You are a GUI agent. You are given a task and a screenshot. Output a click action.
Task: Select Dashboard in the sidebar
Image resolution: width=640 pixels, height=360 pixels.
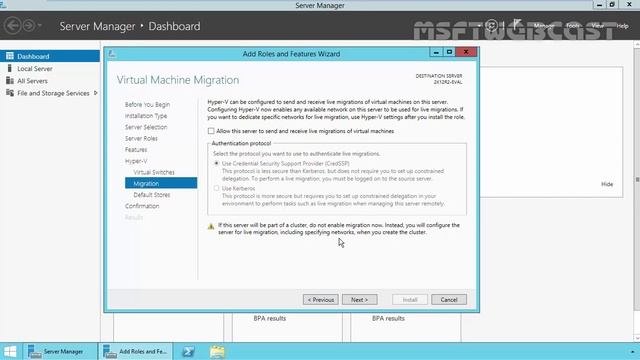[x=50, y=56]
